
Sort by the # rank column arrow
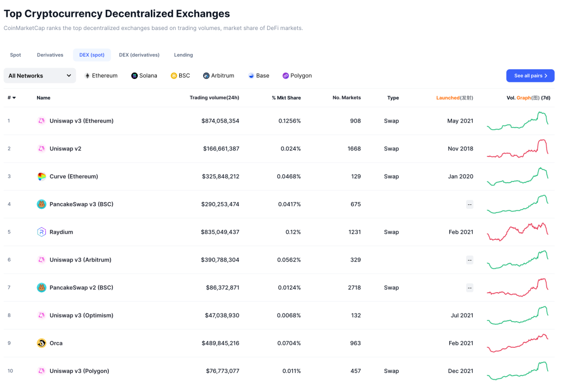pos(14,98)
